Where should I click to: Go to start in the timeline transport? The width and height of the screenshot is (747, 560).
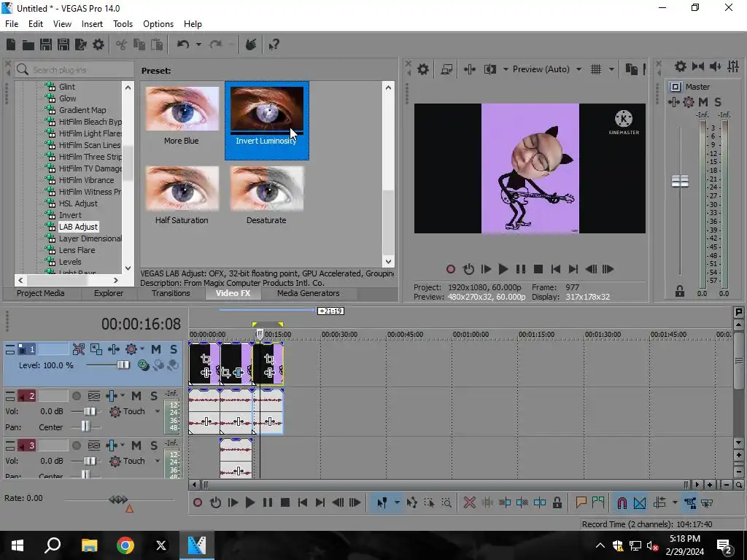point(303,502)
